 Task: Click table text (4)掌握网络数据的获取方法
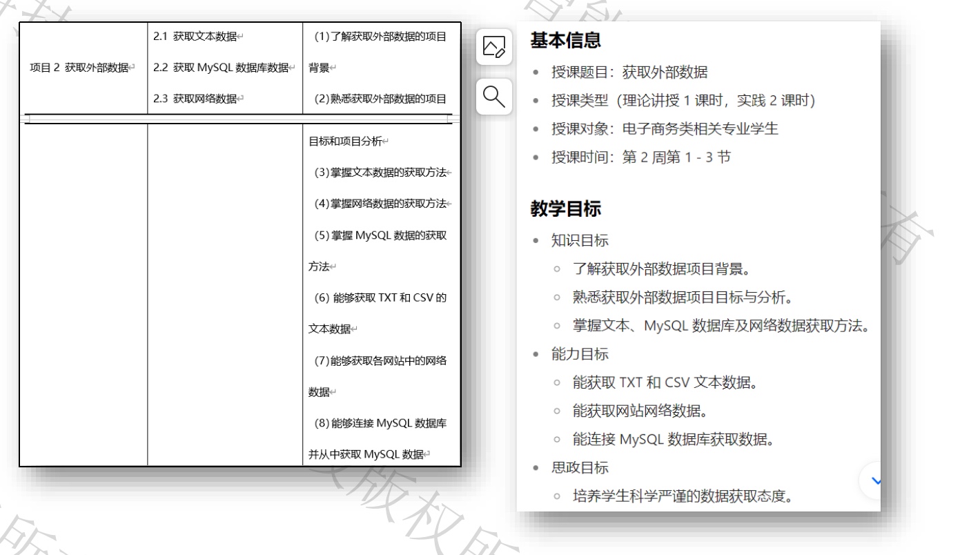click(x=379, y=203)
